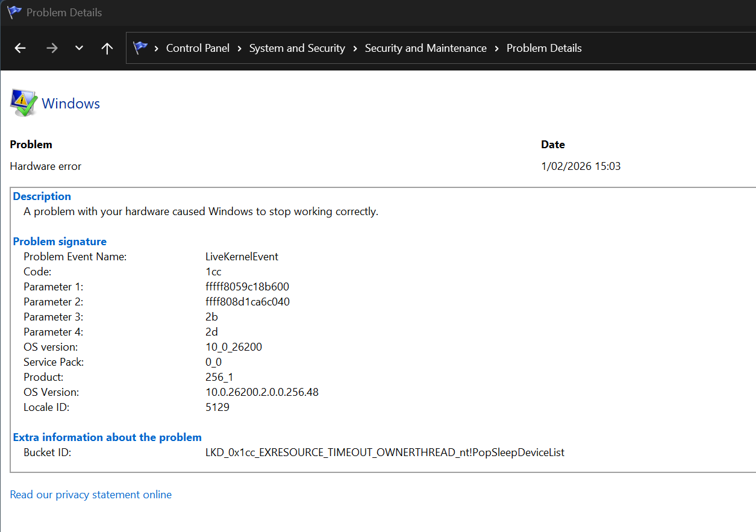Click Extra information about the problem heading

[x=107, y=437]
